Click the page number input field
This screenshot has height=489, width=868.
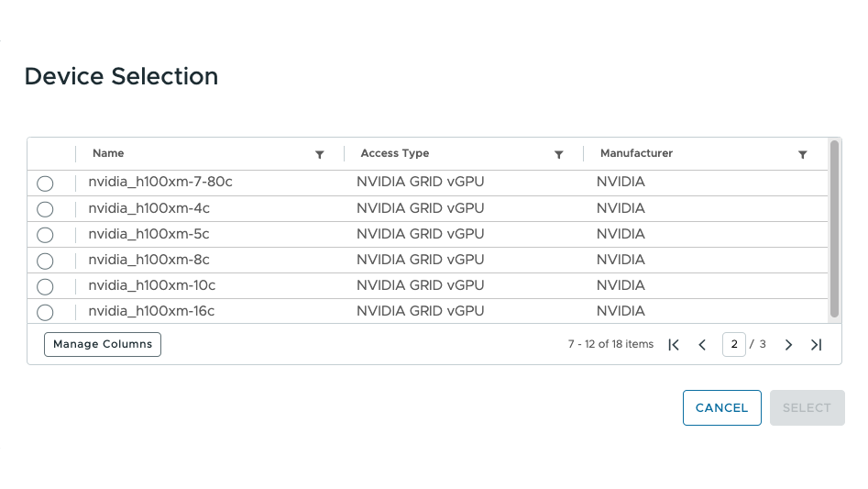pyautogui.click(x=734, y=344)
